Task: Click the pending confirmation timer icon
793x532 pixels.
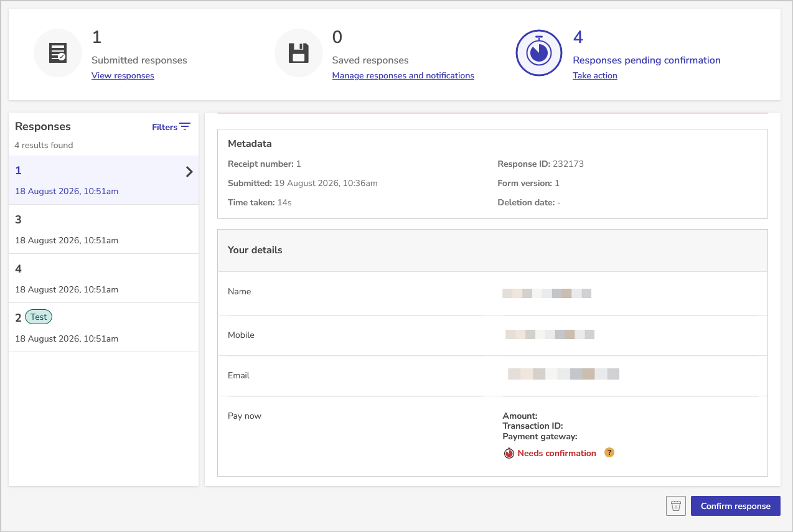Action: (x=539, y=53)
